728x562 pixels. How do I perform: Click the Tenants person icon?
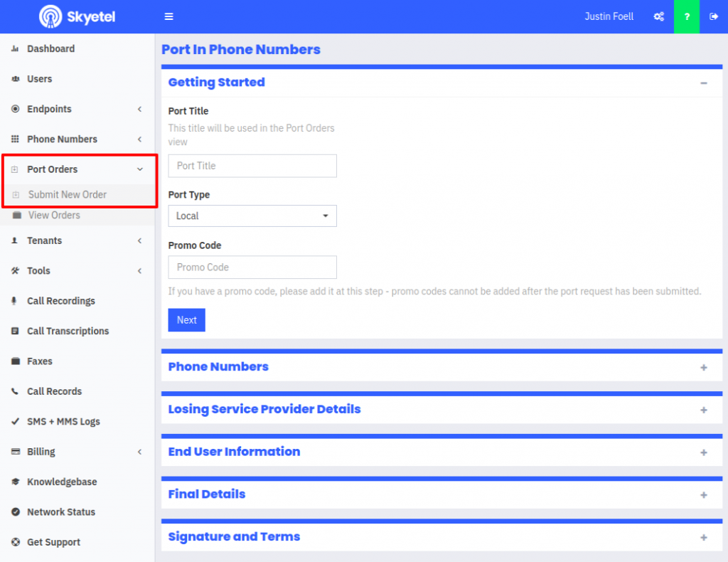[15, 240]
